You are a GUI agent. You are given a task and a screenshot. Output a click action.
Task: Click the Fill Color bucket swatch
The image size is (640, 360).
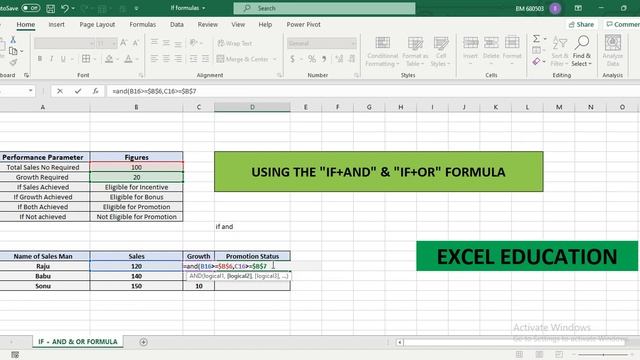point(109,59)
